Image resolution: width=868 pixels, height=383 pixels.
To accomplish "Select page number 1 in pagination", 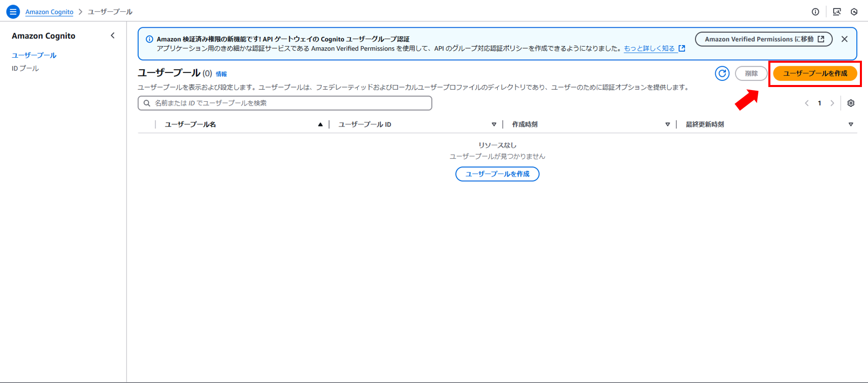I will [819, 103].
